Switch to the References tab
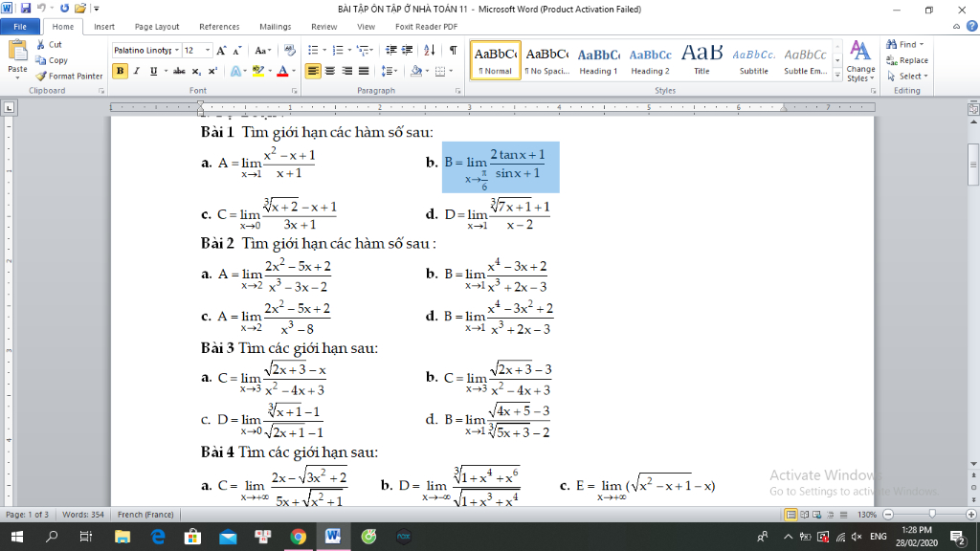 point(219,27)
